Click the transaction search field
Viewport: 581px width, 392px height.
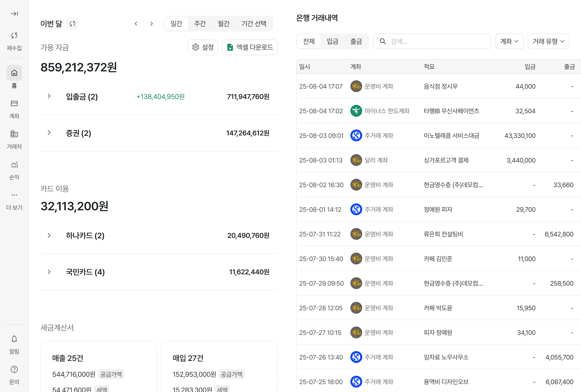435,41
